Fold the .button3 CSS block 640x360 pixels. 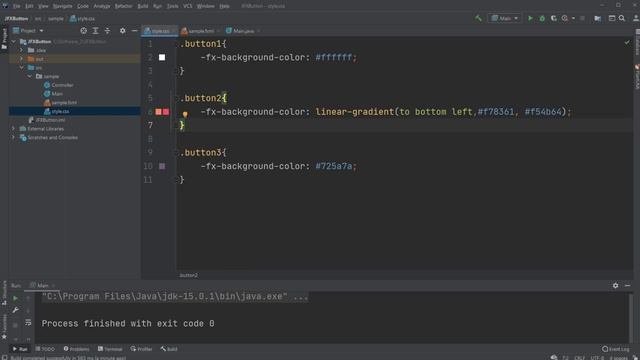coord(177,153)
